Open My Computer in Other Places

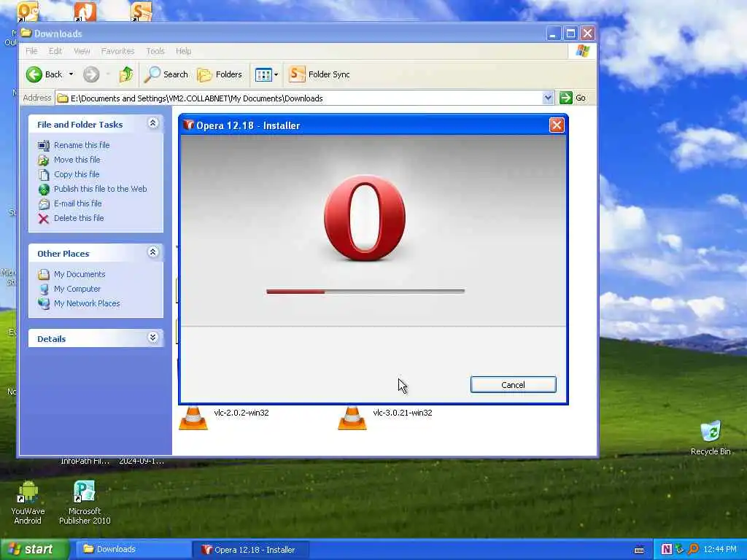[x=77, y=289]
